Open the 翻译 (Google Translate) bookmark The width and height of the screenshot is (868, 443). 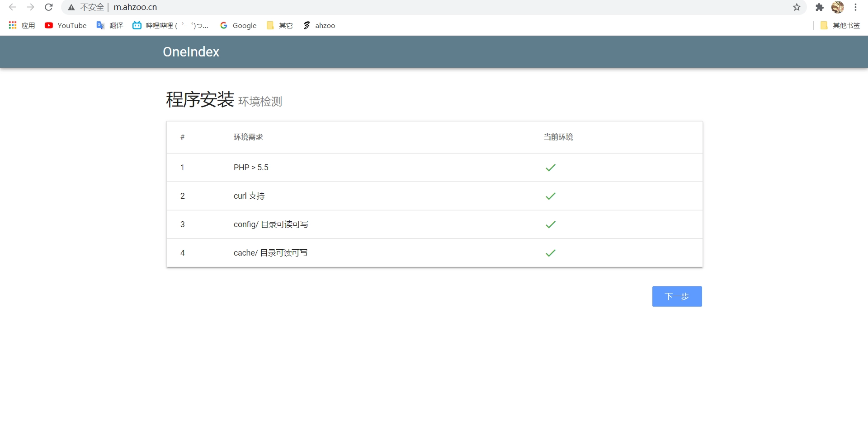(109, 25)
